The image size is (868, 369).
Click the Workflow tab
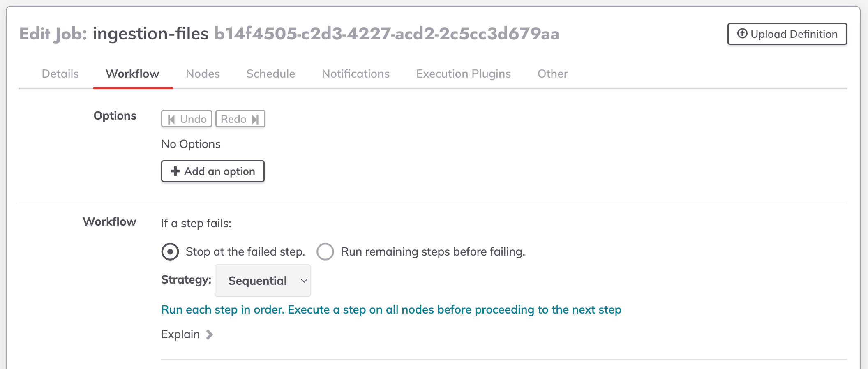pos(132,74)
